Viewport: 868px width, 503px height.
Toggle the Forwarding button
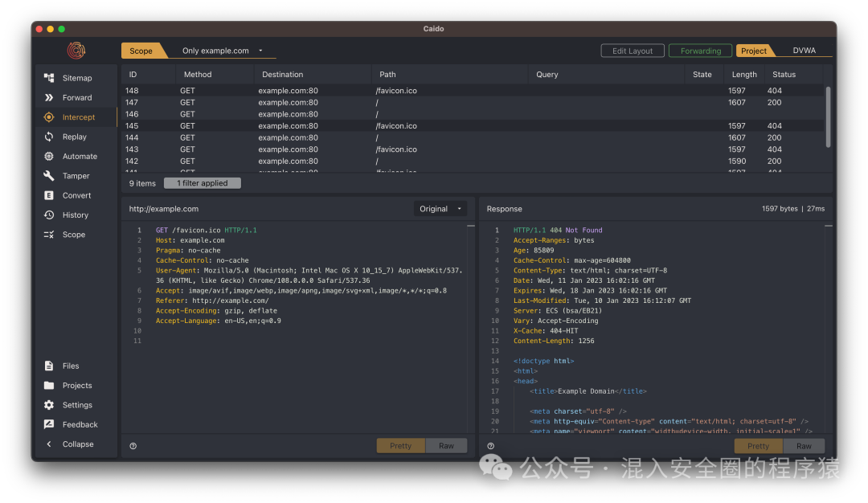(x=700, y=51)
